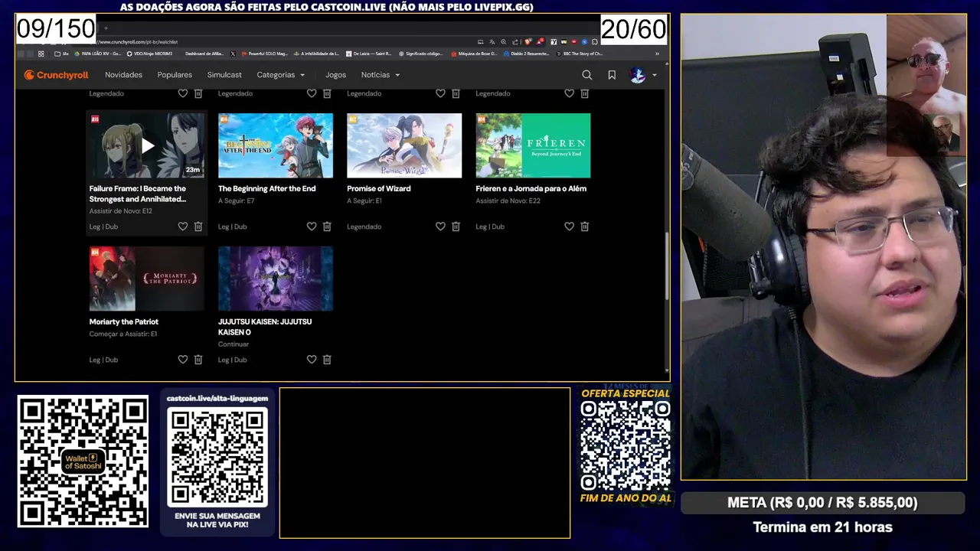Select Simulcast in the top navigation
Viewport: 980px width, 551px height.
[224, 75]
